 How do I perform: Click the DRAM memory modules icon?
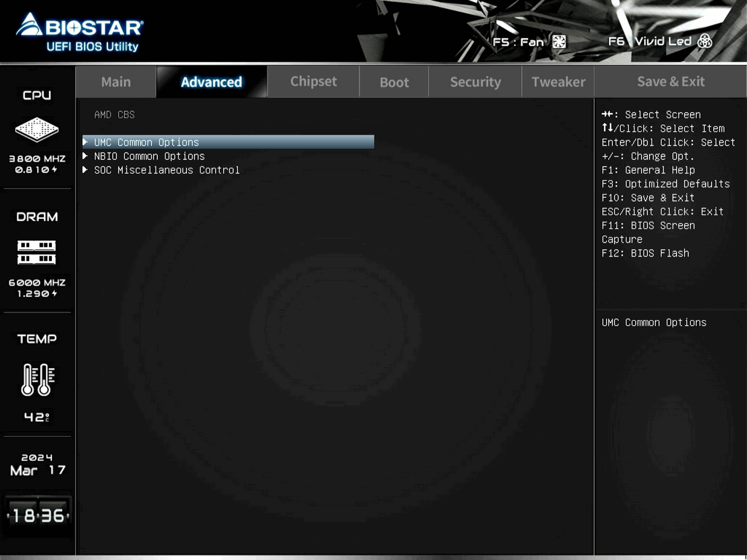tap(37, 252)
